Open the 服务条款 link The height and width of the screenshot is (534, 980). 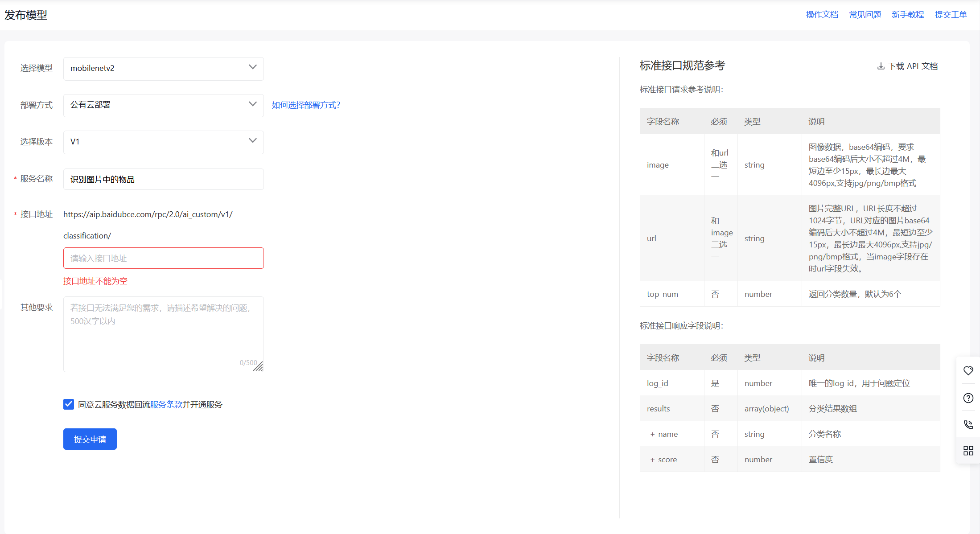[166, 405]
